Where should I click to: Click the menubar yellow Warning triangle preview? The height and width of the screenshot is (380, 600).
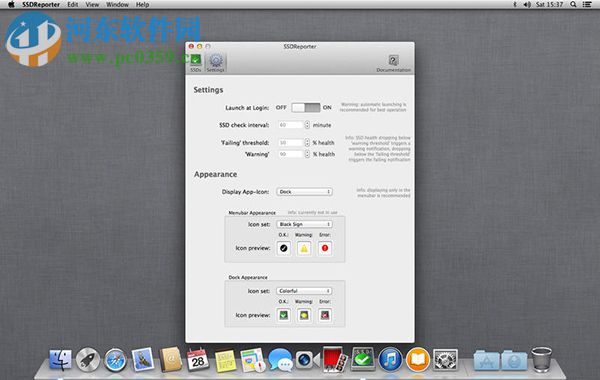click(304, 248)
